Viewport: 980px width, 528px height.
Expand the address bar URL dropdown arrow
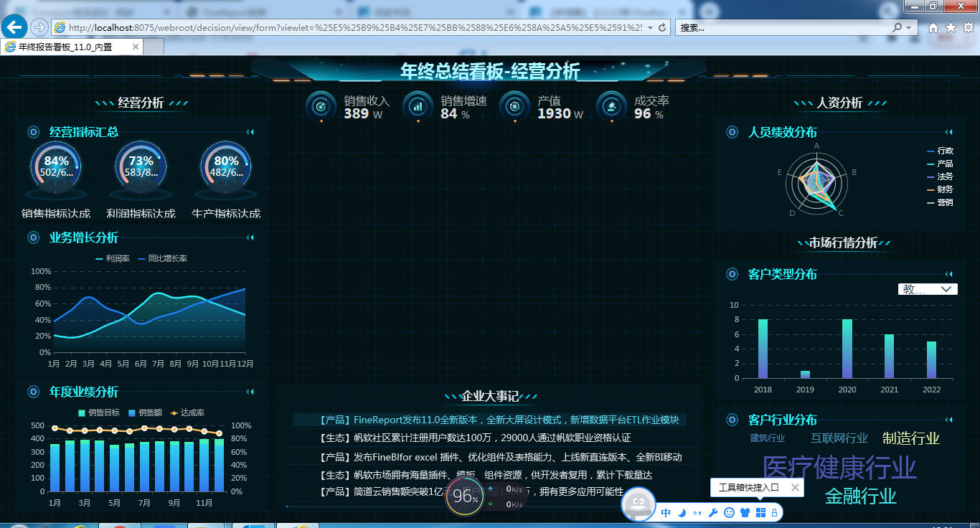(650, 27)
